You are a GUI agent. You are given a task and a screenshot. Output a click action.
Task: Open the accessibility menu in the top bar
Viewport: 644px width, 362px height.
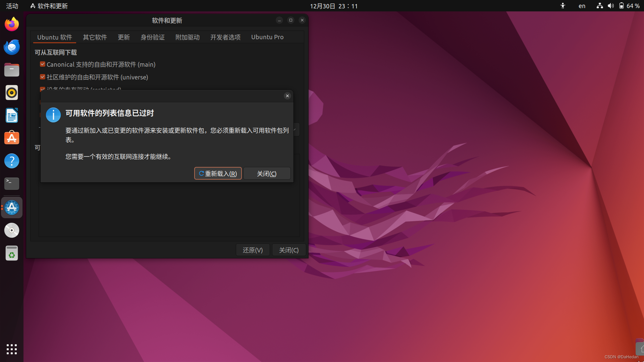pyautogui.click(x=563, y=6)
